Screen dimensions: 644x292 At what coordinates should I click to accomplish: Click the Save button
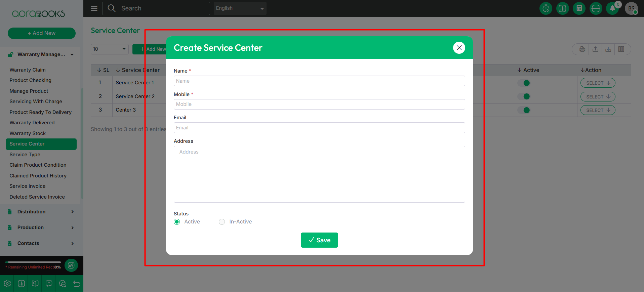pyautogui.click(x=319, y=240)
